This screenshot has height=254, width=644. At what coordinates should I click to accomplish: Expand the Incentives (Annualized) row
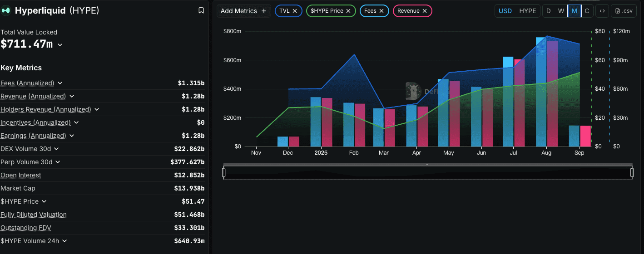[76, 122]
